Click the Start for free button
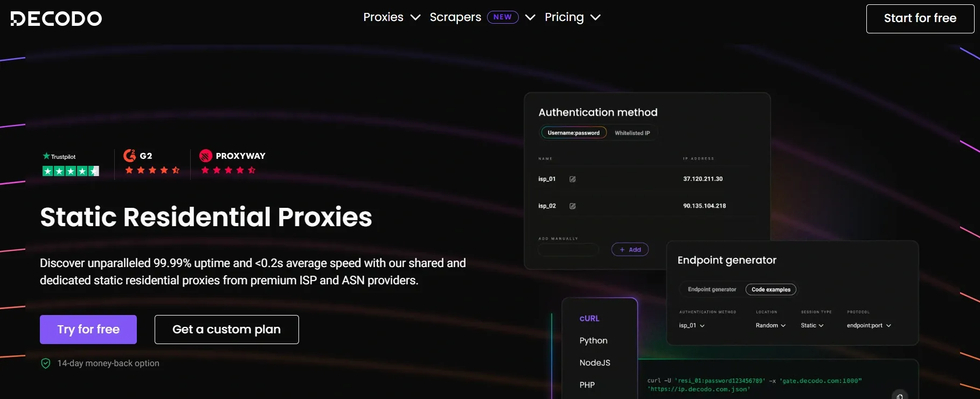The height and width of the screenshot is (399, 980). [920, 18]
